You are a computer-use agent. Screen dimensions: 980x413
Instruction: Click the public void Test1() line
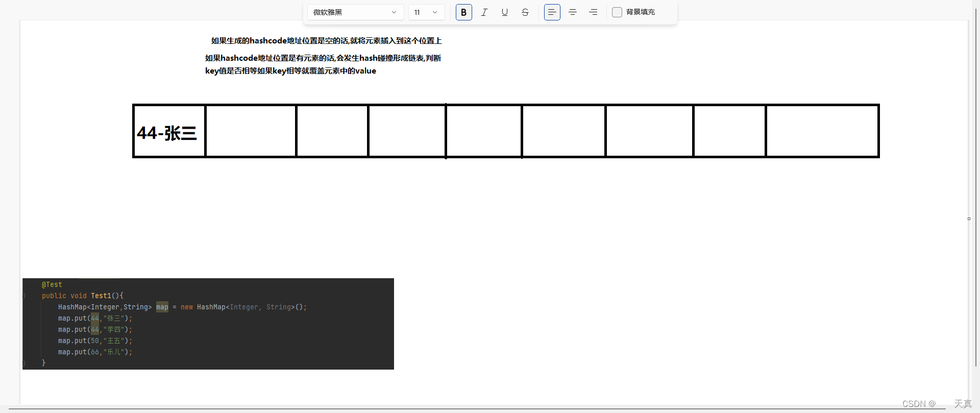pyautogui.click(x=83, y=296)
